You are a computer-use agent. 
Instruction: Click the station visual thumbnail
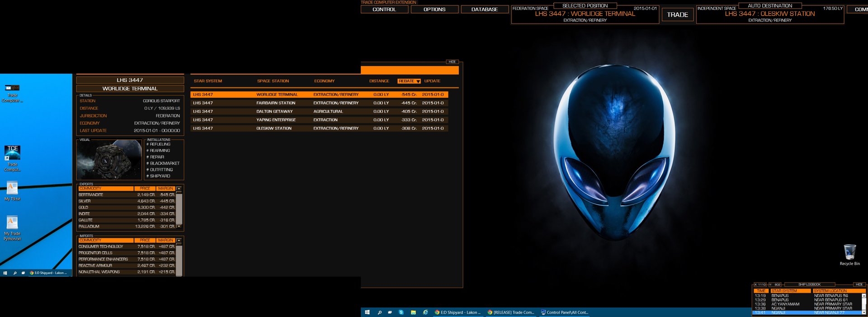pos(109,160)
